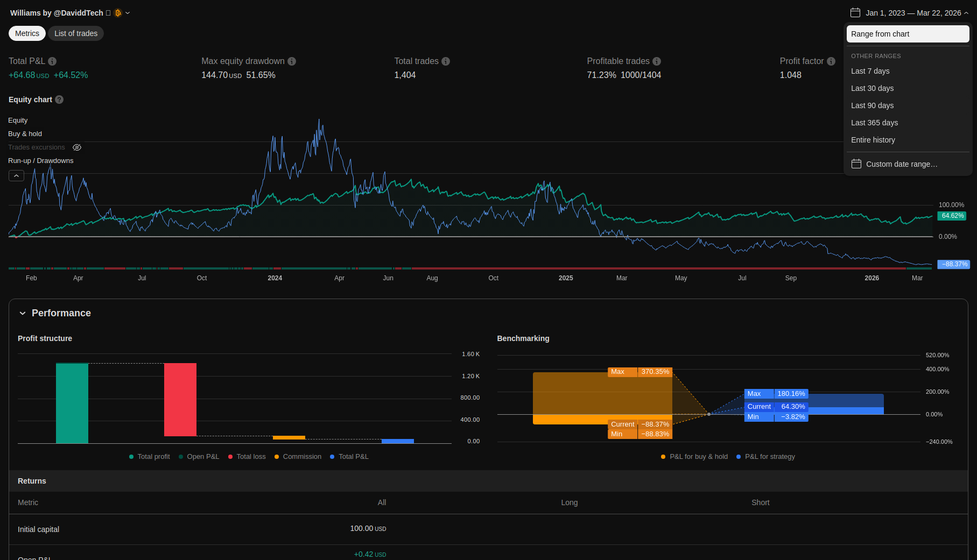Click the Equity chart help icon

point(59,100)
